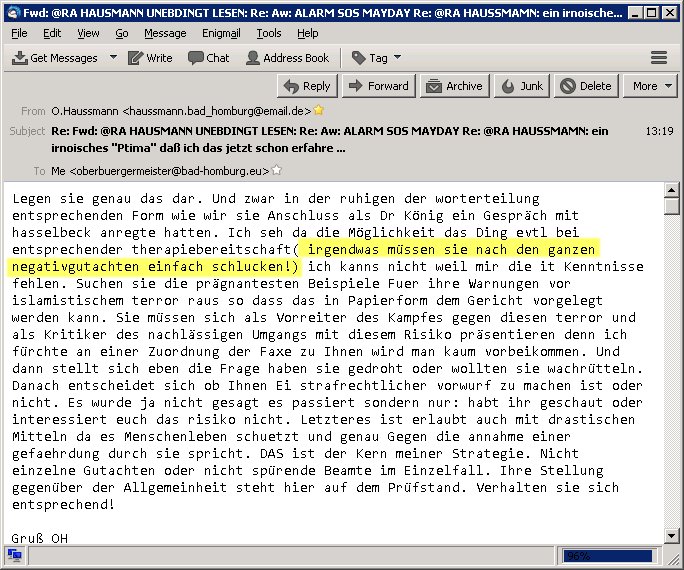The image size is (684, 570).
Task: Maximize the message window
Action: [652, 13]
